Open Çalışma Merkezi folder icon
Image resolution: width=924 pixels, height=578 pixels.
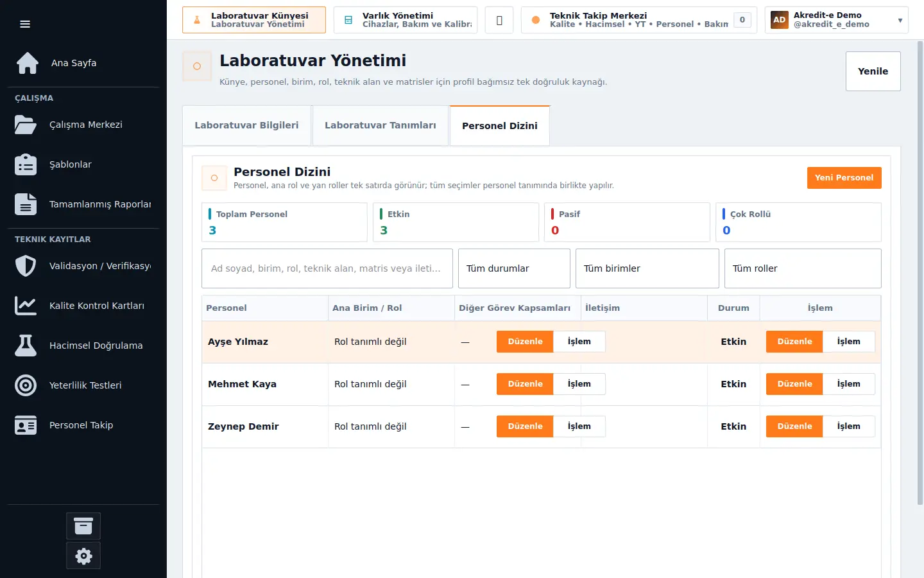26,125
